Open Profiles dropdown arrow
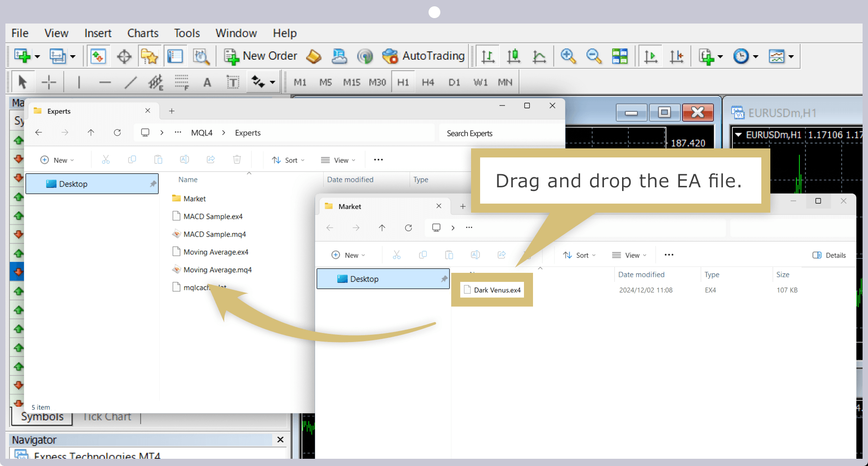The image size is (868, 466). [x=73, y=57]
